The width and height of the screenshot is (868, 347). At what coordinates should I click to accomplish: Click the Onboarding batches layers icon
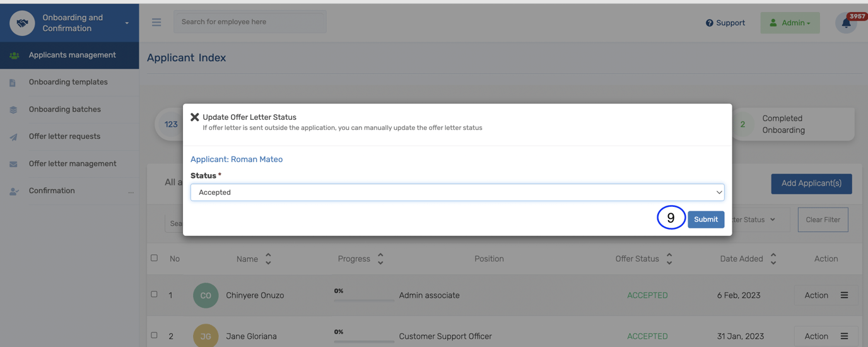click(13, 110)
